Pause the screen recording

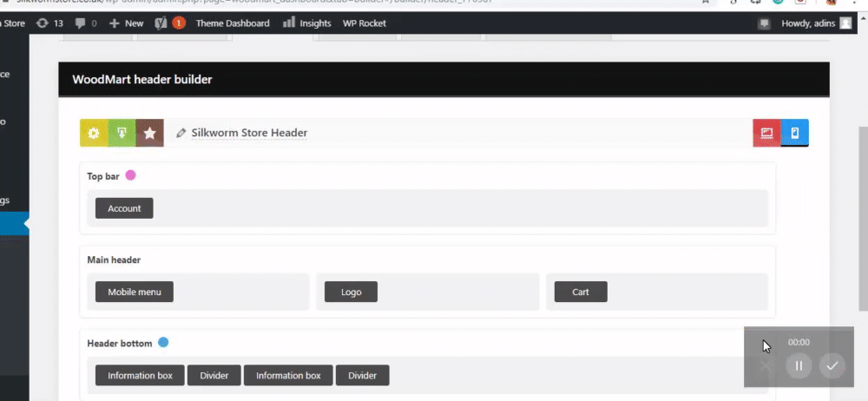coord(799,365)
